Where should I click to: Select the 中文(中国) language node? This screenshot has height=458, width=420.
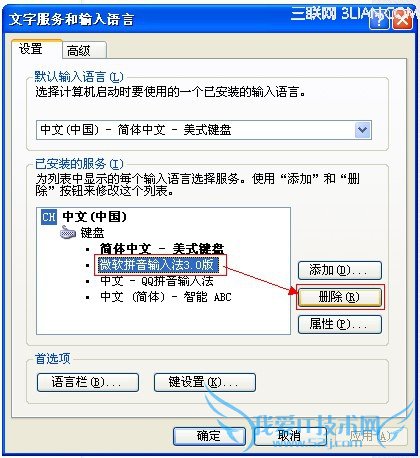pos(94,217)
